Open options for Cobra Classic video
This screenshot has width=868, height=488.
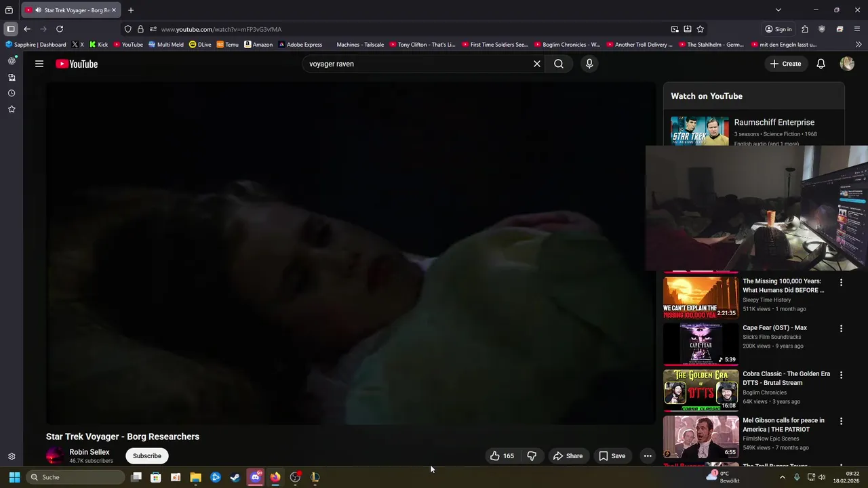(x=841, y=375)
